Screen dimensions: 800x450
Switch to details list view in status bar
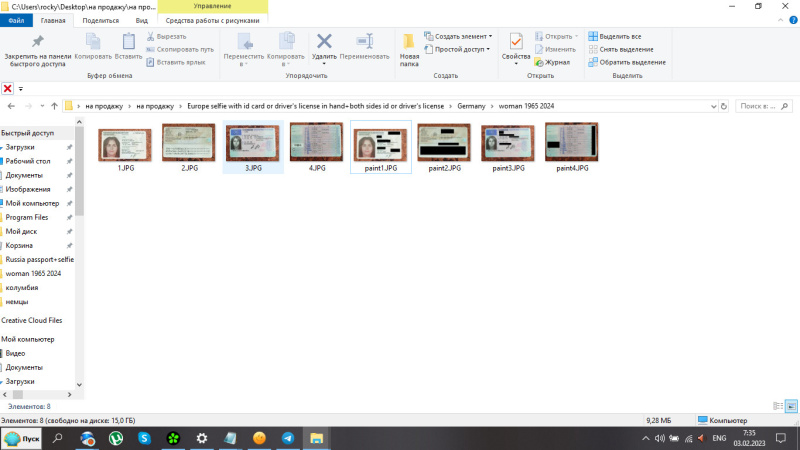[778, 406]
